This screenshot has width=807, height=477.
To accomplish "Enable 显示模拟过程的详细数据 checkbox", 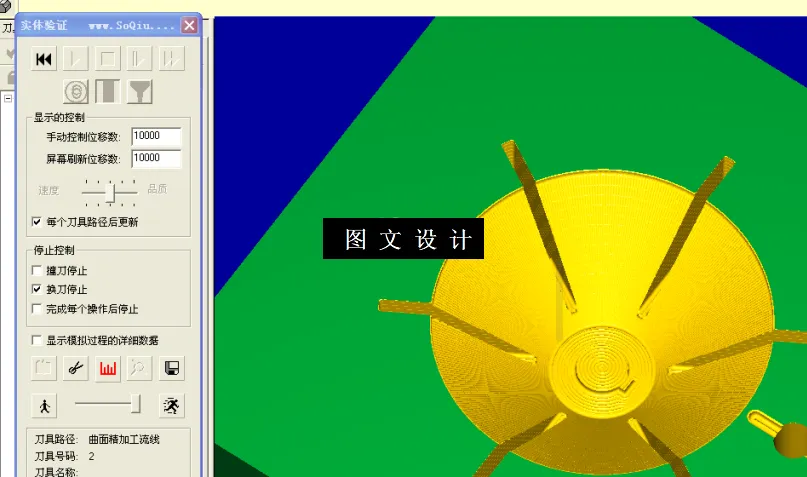I will pyautogui.click(x=37, y=340).
